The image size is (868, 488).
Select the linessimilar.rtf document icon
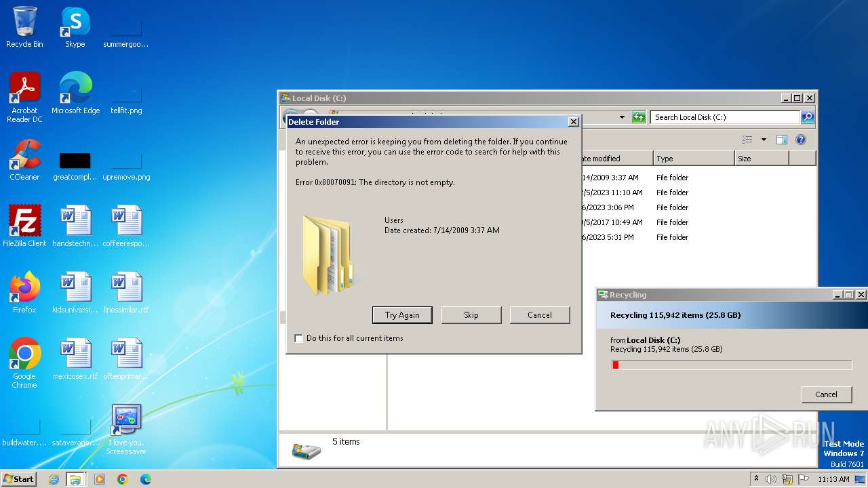point(126,293)
